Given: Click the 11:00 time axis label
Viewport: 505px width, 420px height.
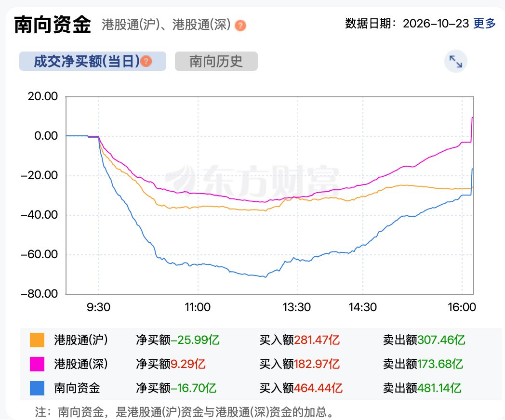Looking at the screenshot, I should [198, 307].
